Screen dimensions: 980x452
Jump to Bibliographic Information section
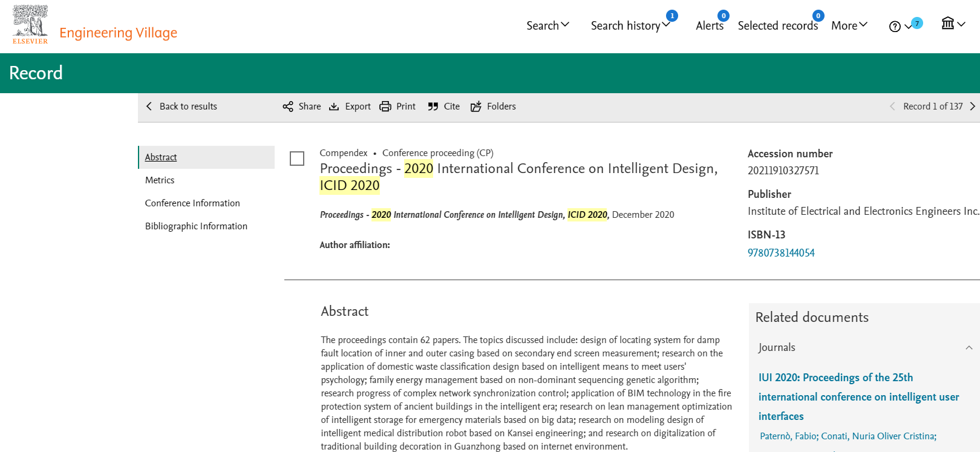(196, 226)
